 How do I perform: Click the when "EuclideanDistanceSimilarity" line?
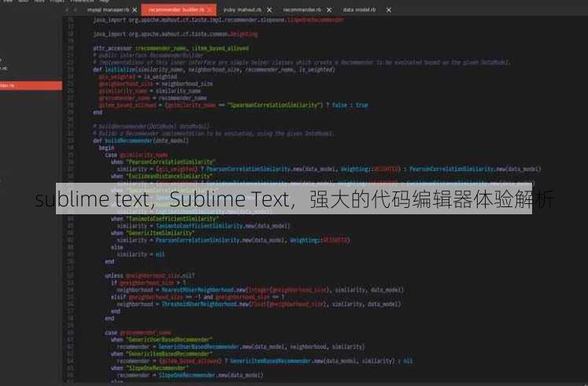pos(161,176)
